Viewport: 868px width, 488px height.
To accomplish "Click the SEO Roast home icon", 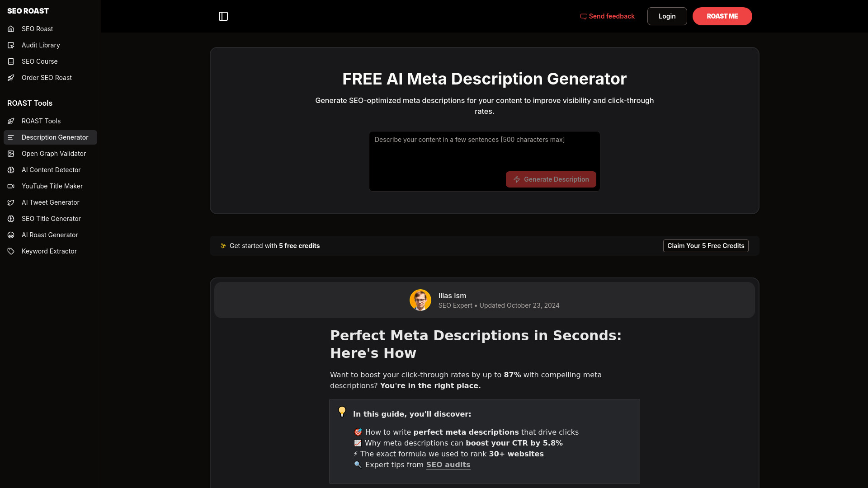I will point(11,28).
